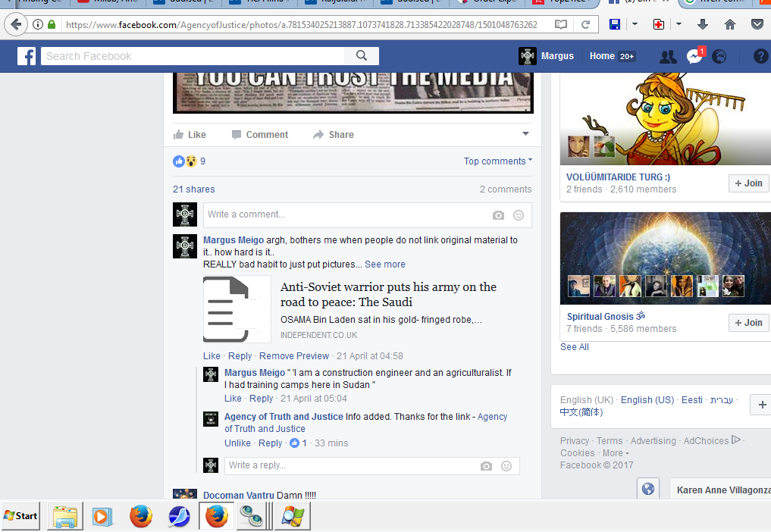771x532 pixels.
Task: View reactions on the post
Action: point(190,161)
